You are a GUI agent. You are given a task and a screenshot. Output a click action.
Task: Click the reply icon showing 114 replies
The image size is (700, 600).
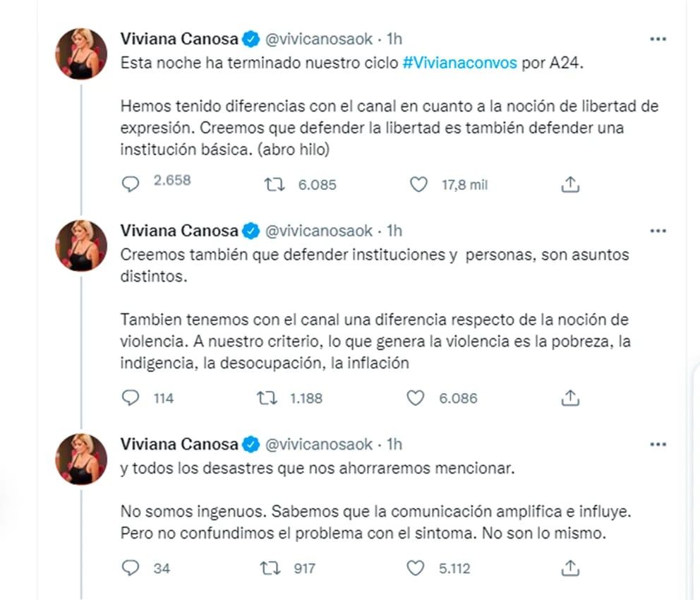point(131,398)
